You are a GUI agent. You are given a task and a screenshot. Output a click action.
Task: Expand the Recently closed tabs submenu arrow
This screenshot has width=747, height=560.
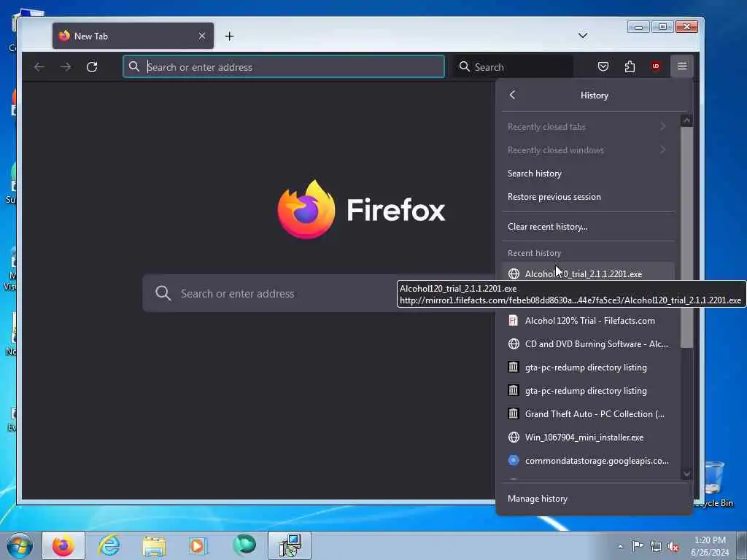pyautogui.click(x=662, y=127)
